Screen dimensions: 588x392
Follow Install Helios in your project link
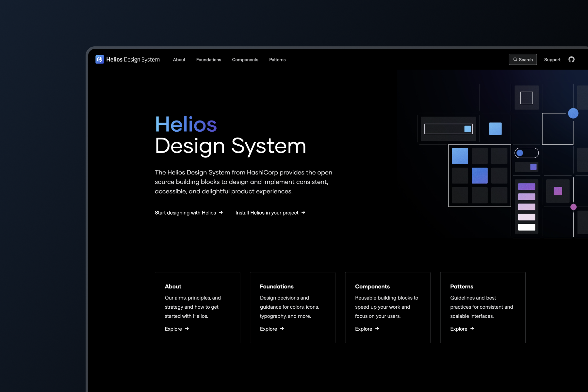(270, 213)
